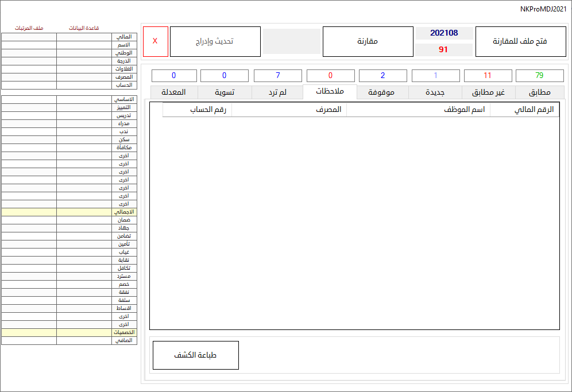The height and width of the screenshot is (392, 572).
Task: Click the highlighted الخصميات row label
Action: [125, 332]
